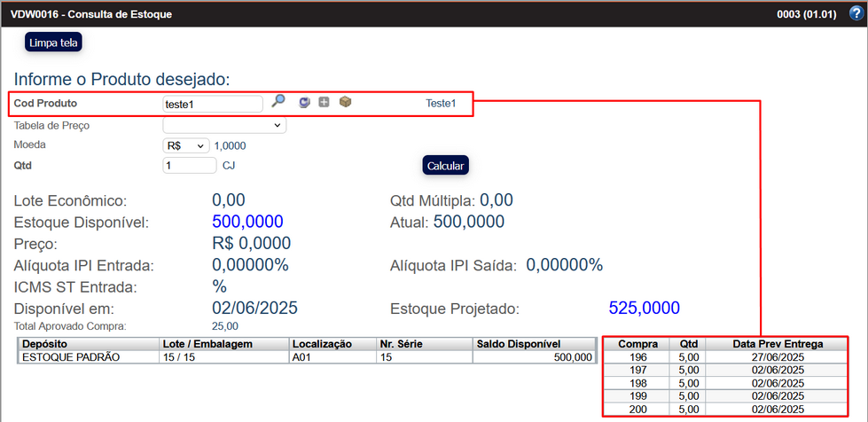Click the magnifying glass product search icon
The width and height of the screenshot is (868, 422).
[278, 102]
